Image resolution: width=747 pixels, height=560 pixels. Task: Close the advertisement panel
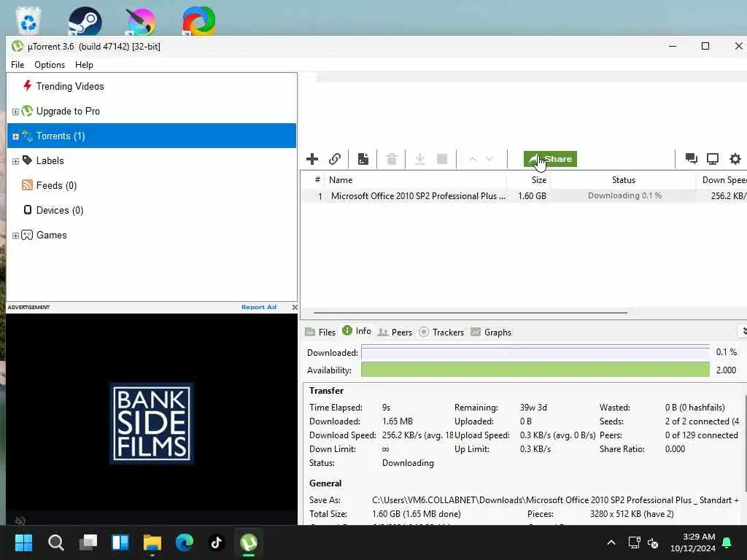pos(295,307)
